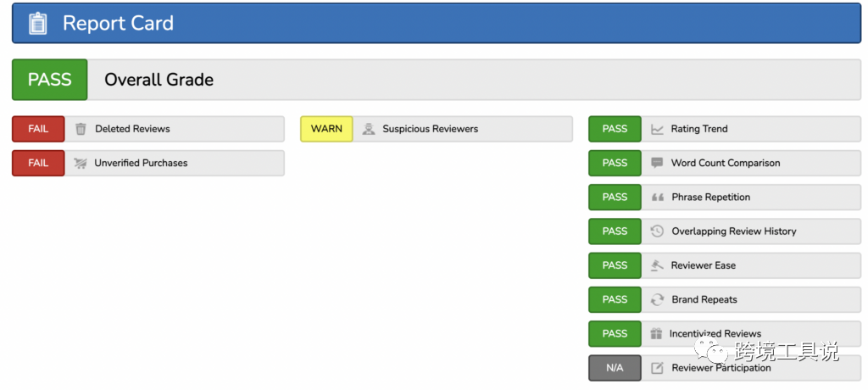Click the Reviewer Participation edit icon
Viewport: 868px width, 390px height.
[657, 368]
